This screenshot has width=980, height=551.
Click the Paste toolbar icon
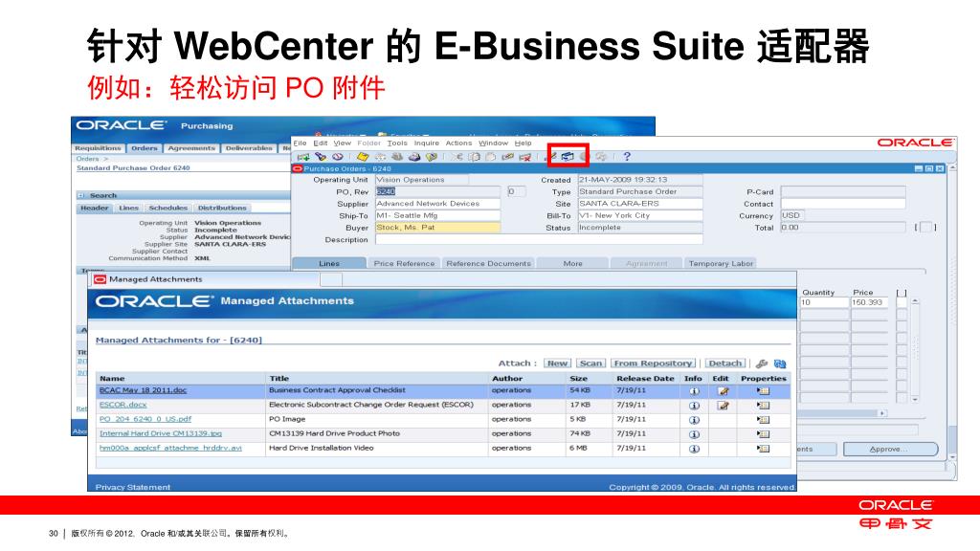[491, 157]
